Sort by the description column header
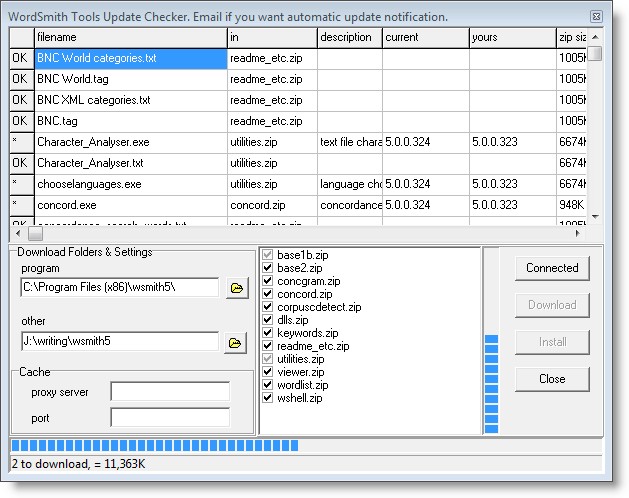This screenshot has width=629, height=498. coord(349,37)
